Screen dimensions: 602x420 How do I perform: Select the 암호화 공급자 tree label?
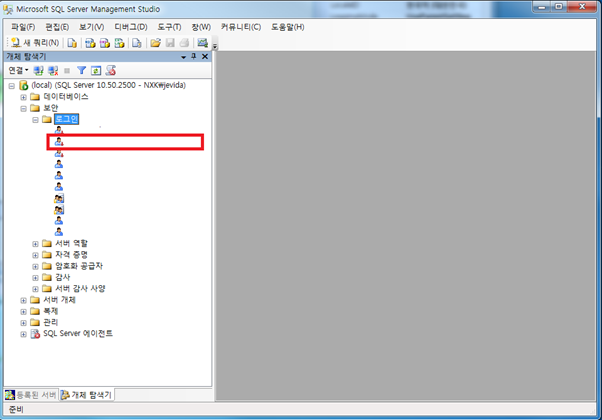(x=79, y=266)
